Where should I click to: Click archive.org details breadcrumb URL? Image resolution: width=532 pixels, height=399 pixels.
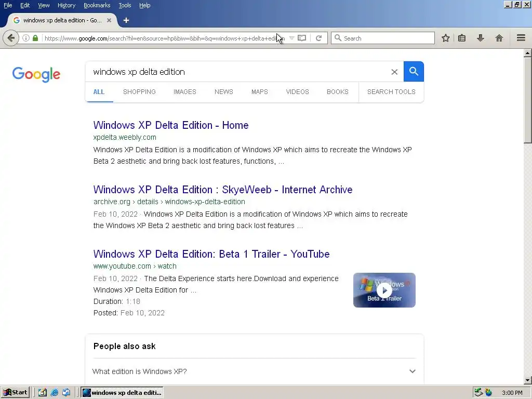169,202
